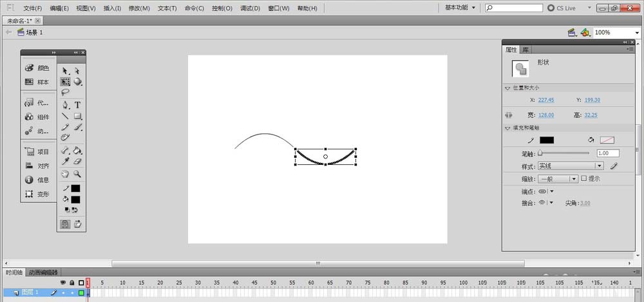Viewport: 644px width, 302px height.
Task: Click the stroke color swatch in properties
Action: tap(547, 140)
